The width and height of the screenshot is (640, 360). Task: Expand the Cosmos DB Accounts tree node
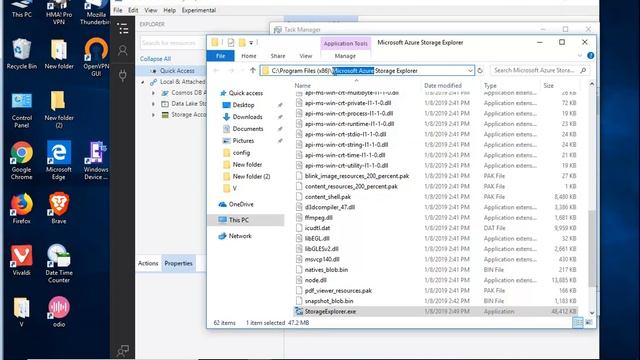coord(153,93)
